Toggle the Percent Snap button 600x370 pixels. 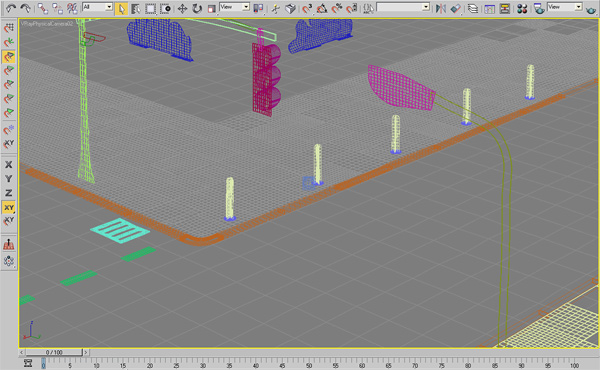click(337, 8)
